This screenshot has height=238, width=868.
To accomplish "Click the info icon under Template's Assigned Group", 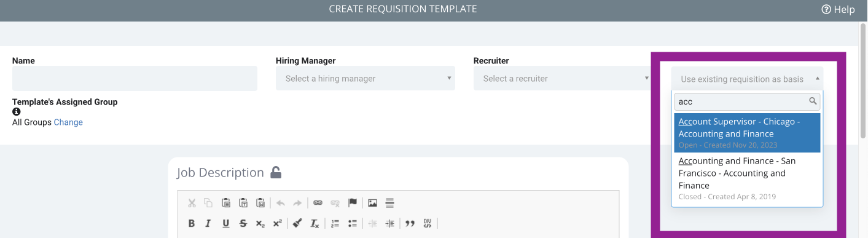I will (17, 112).
